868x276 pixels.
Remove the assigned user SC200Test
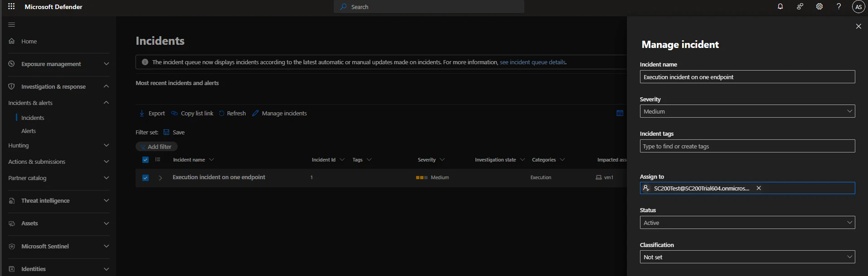pyautogui.click(x=759, y=188)
